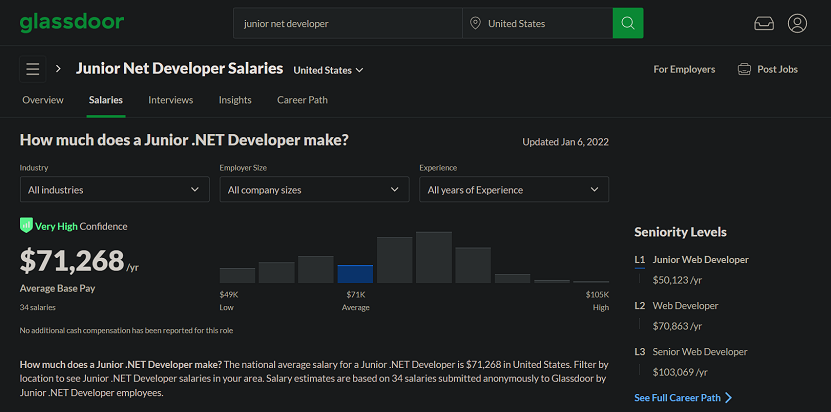Switch to the Interviews tab
The width and height of the screenshot is (831, 412).
(171, 100)
